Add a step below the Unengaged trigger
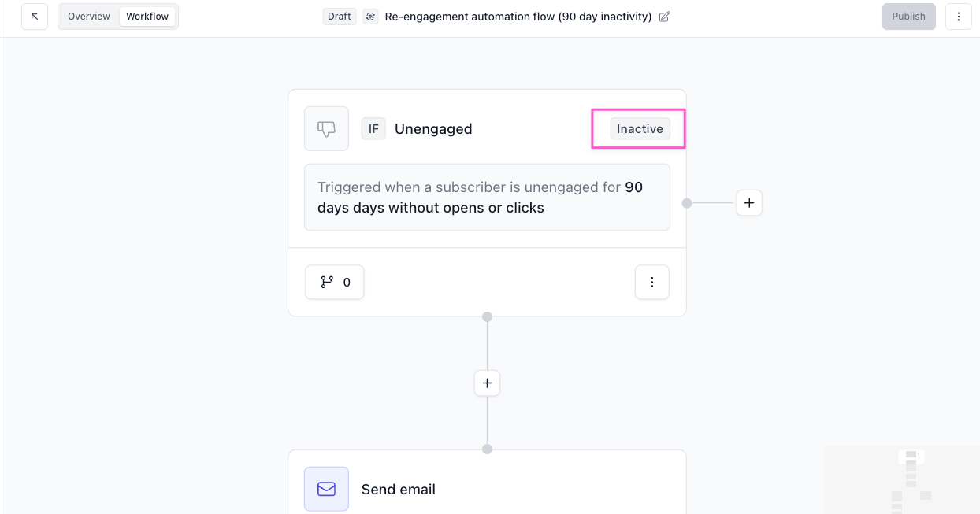 click(x=487, y=383)
